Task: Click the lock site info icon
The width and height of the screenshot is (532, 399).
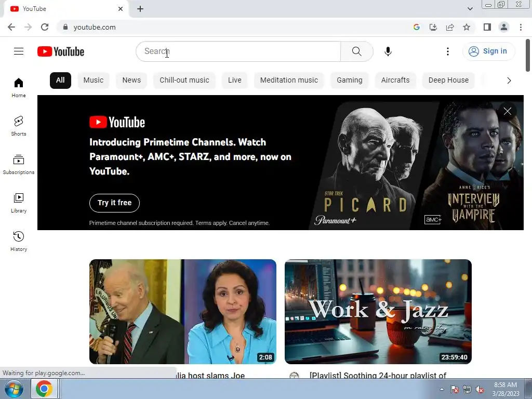Action: [x=65, y=27]
